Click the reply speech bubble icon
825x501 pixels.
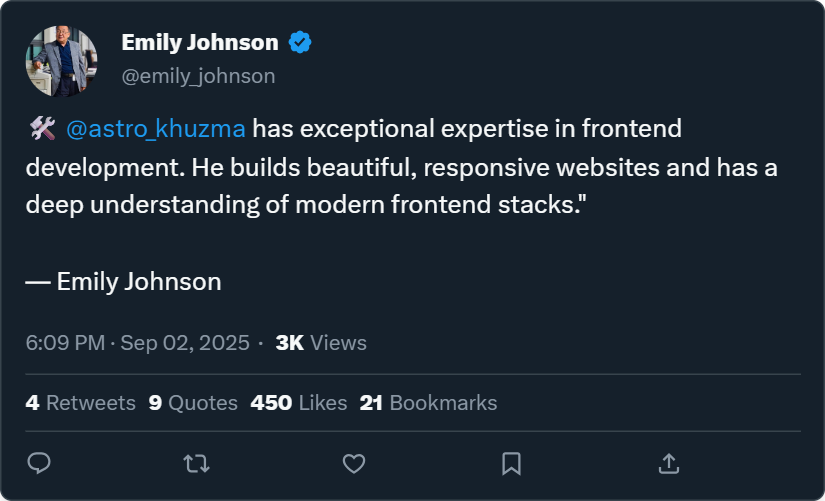39,463
